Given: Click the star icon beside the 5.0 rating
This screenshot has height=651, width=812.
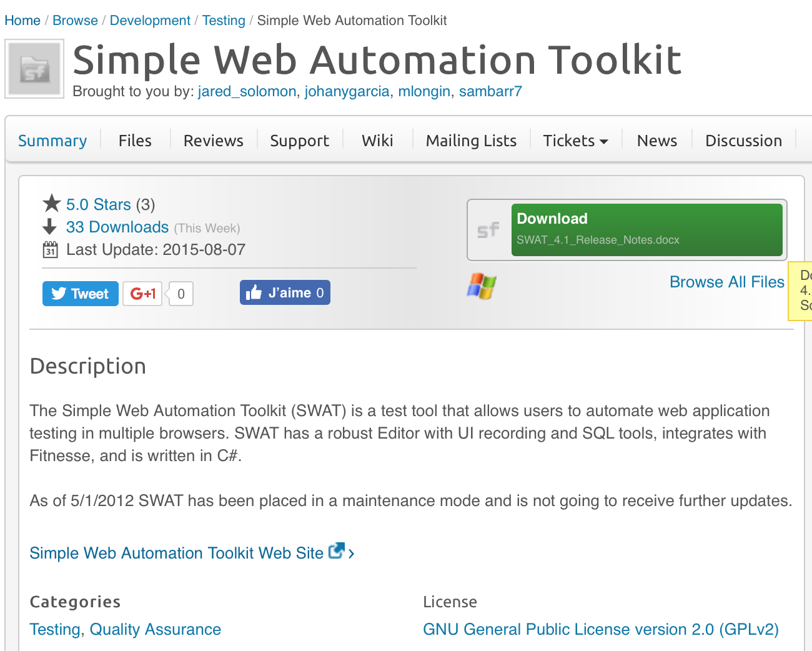Looking at the screenshot, I should (x=51, y=202).
